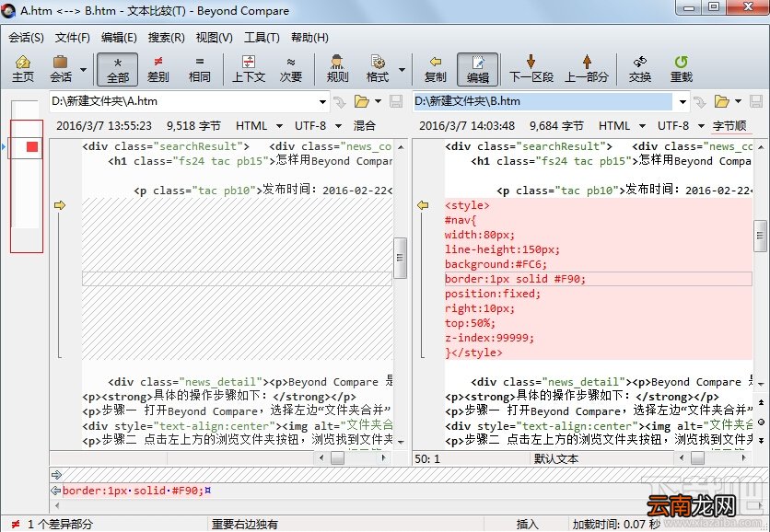Expand the 会话 toolbar dropdown arrow
770x532 pixels.
tap(83, 70)
